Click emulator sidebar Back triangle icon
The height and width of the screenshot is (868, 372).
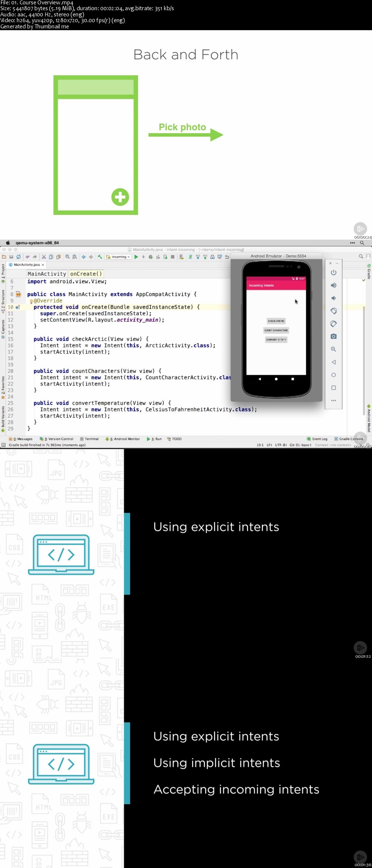pyautogui.click(x=333, y=362)
